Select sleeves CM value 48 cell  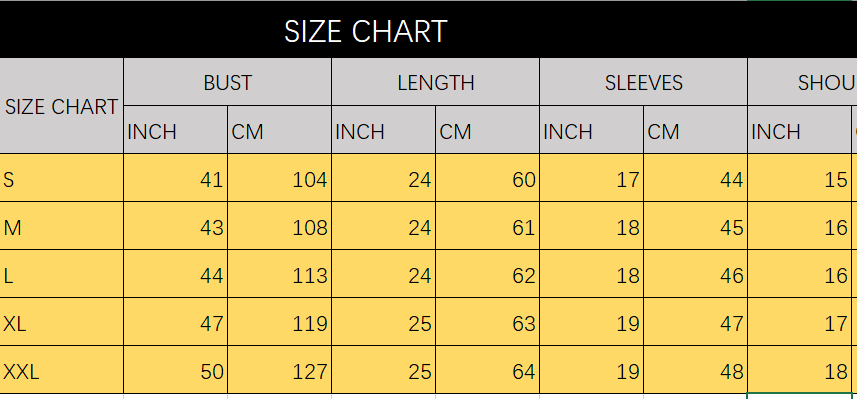[695, 370]
